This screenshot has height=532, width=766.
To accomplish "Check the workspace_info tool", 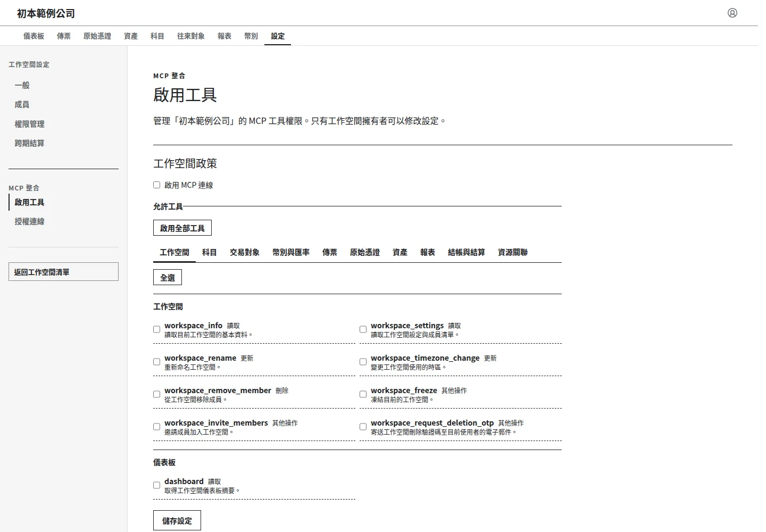I will point(156,329).
